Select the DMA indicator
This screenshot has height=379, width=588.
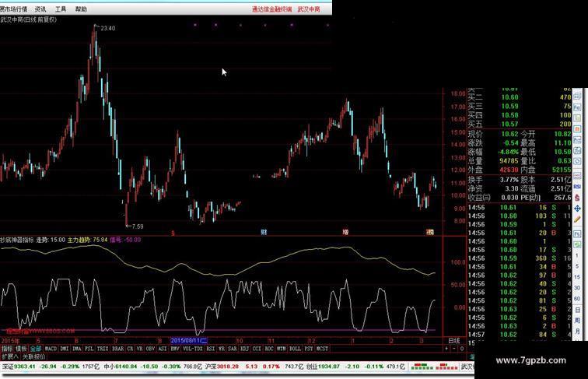click(77, 349)
